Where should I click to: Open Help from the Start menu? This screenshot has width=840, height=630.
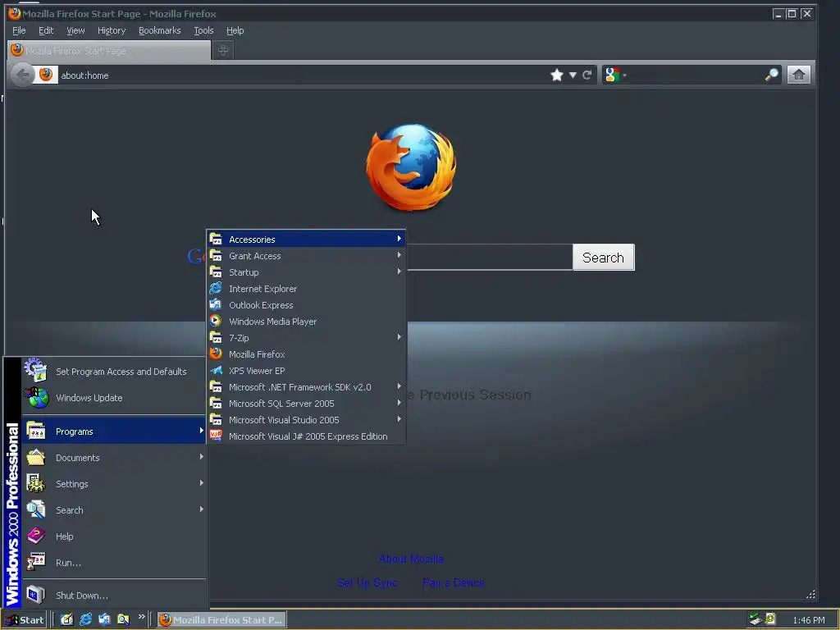click(x=113, y=536)
